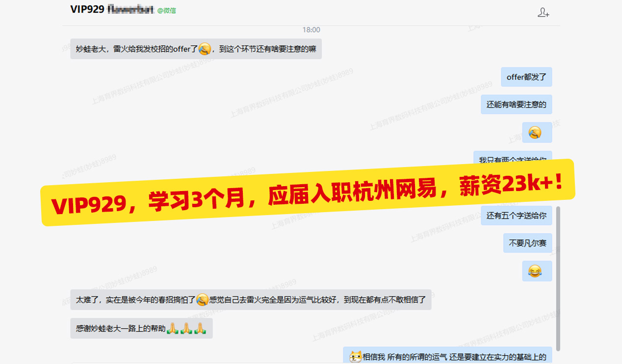Click the add contact icon in chat header
This screenshot has width=622, height=364.
click(543, 12)
